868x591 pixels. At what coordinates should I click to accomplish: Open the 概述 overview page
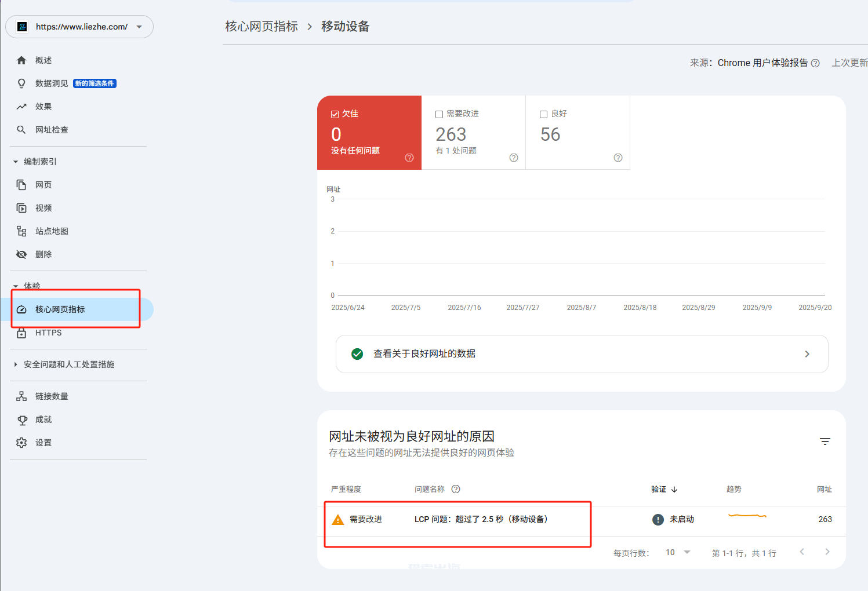pos(43,60)
